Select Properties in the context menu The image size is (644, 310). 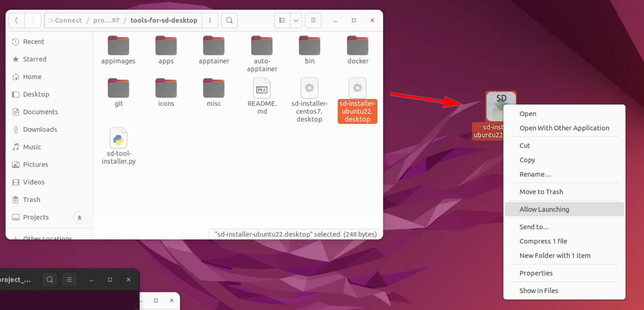point(536,273)
